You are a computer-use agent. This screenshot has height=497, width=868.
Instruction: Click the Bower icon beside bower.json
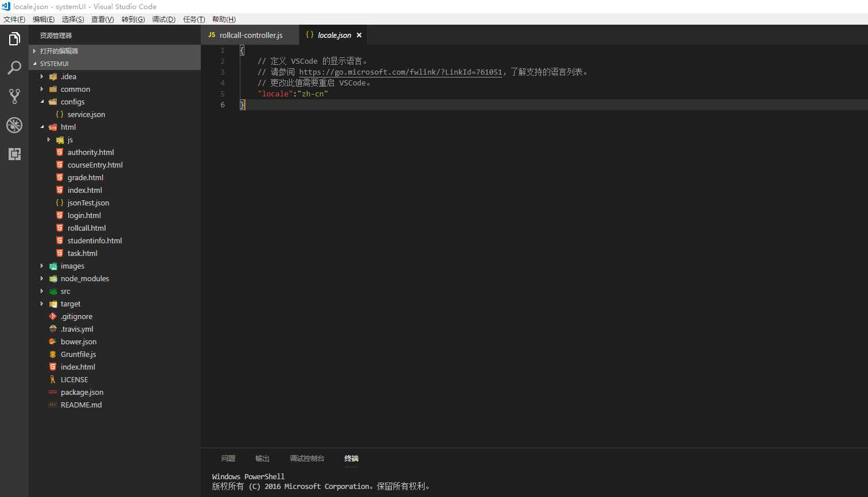(53, 341)
